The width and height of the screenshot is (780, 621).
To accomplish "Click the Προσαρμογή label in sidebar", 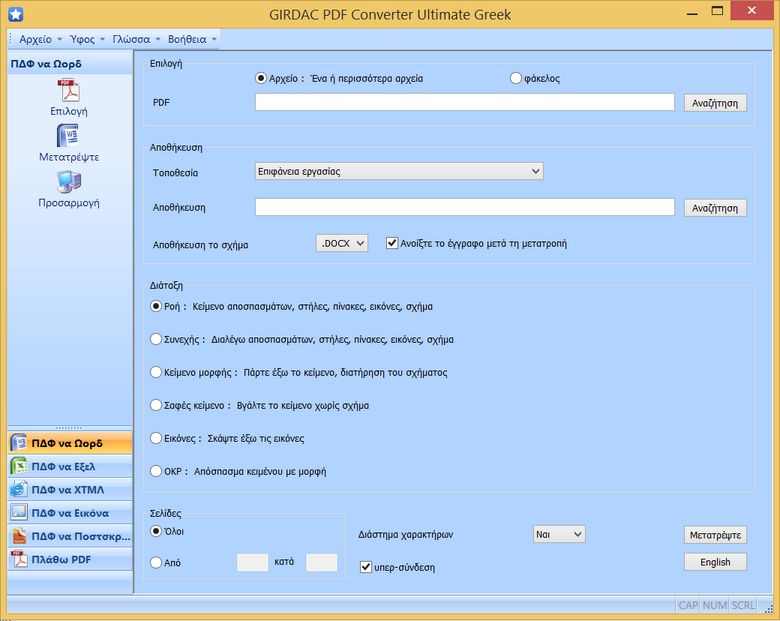I will 69,203.
